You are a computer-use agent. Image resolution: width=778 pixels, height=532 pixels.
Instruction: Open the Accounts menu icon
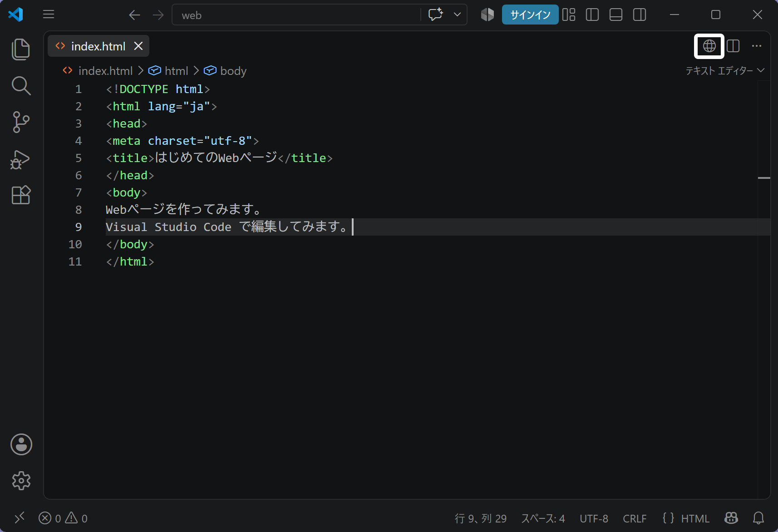21,444
